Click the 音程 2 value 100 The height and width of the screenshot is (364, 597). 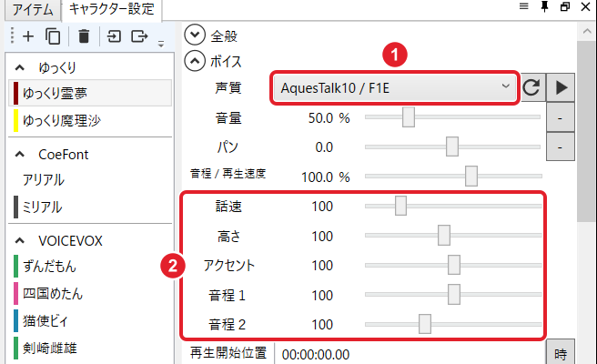(x=322, y=325)
